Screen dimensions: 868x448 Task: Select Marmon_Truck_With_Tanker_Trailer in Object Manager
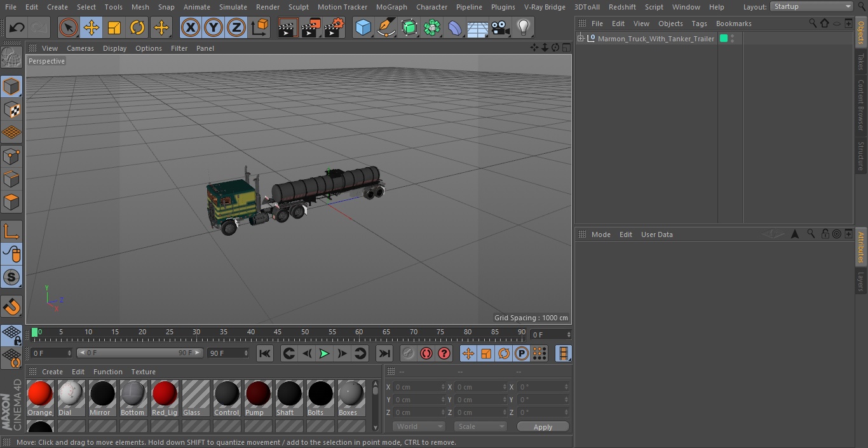point(656,39)
